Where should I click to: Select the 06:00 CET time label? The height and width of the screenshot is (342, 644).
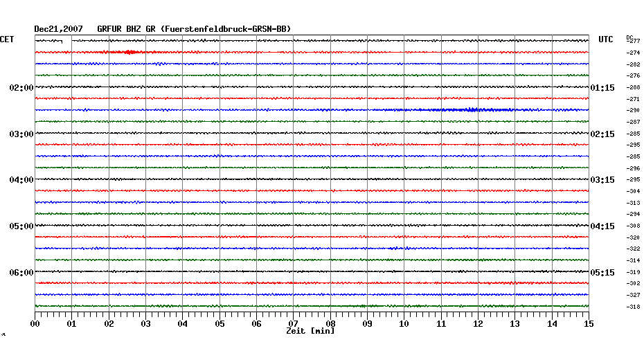pos(21,273)
